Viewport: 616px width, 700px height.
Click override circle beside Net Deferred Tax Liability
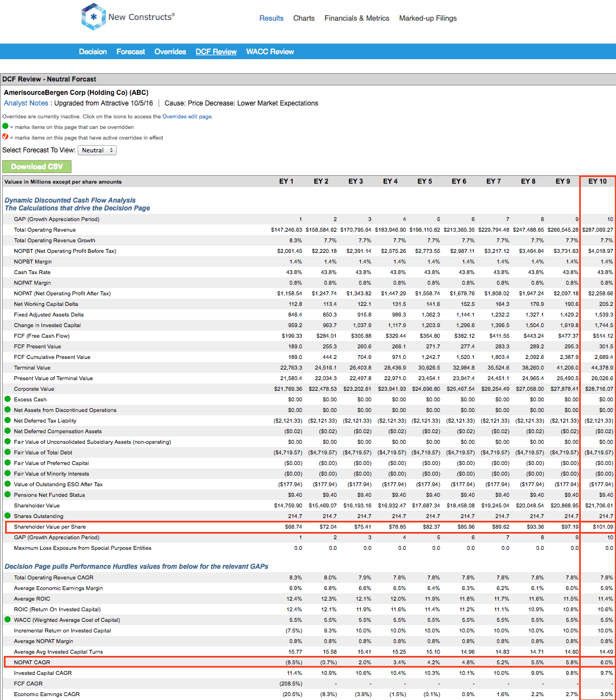pyautogui.click(x=8, y=420)
